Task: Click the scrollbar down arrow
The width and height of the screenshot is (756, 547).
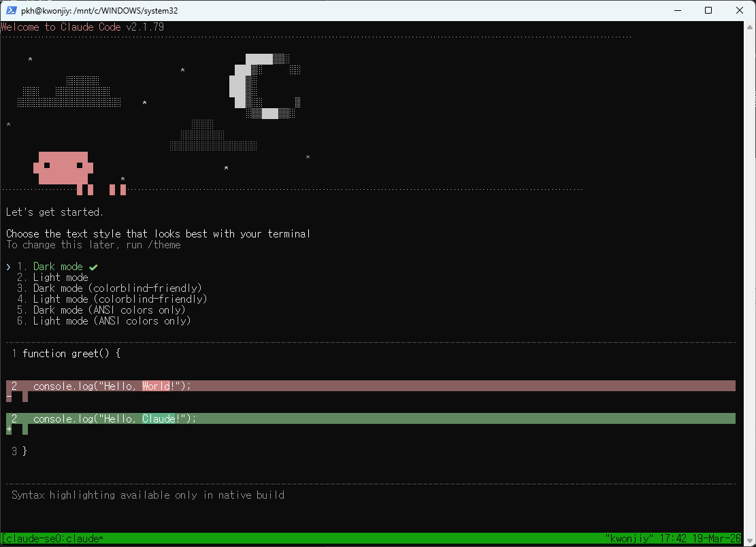Action: coord(750,541)
